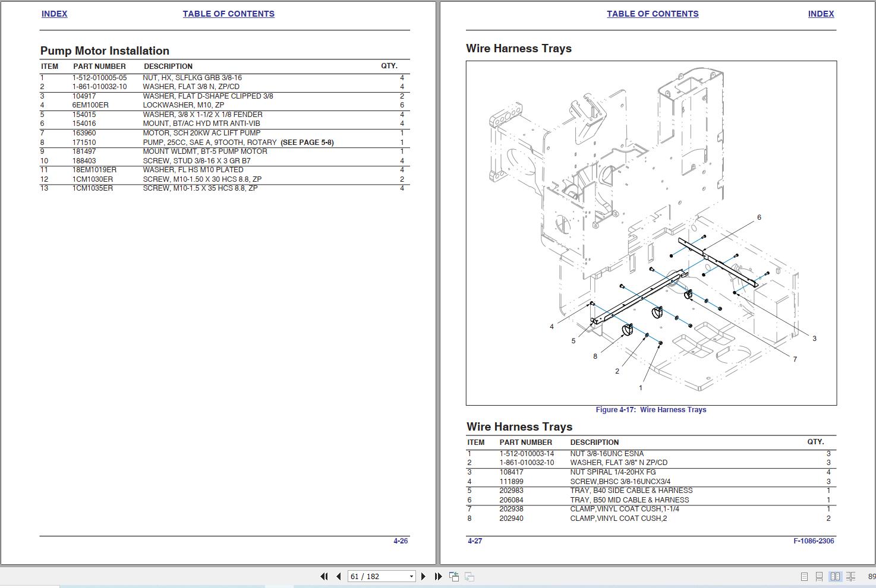
Task: Go to the next page arrow
Action: click(x=423, y=576)
